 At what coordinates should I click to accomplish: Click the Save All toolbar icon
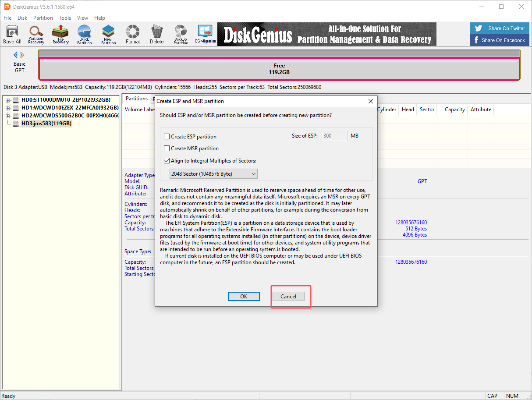click(x=12, y=34)
